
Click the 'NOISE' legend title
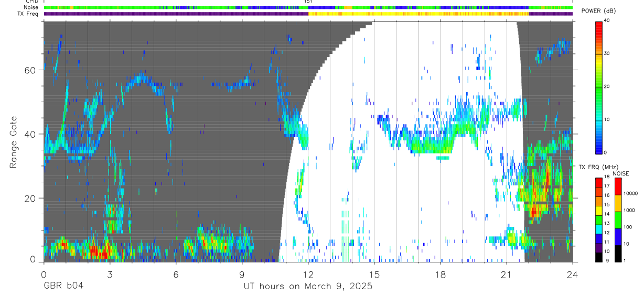(x=622, y=173)
